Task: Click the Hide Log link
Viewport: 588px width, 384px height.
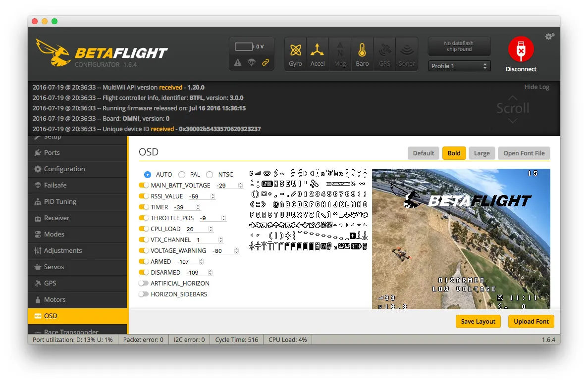Action: (536, 87)
